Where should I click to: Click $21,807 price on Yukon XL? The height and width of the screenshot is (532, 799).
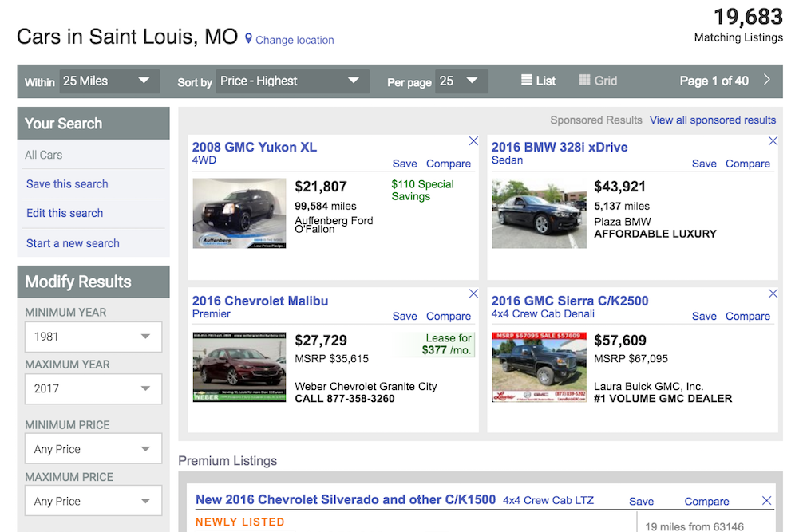coord(321,187)
